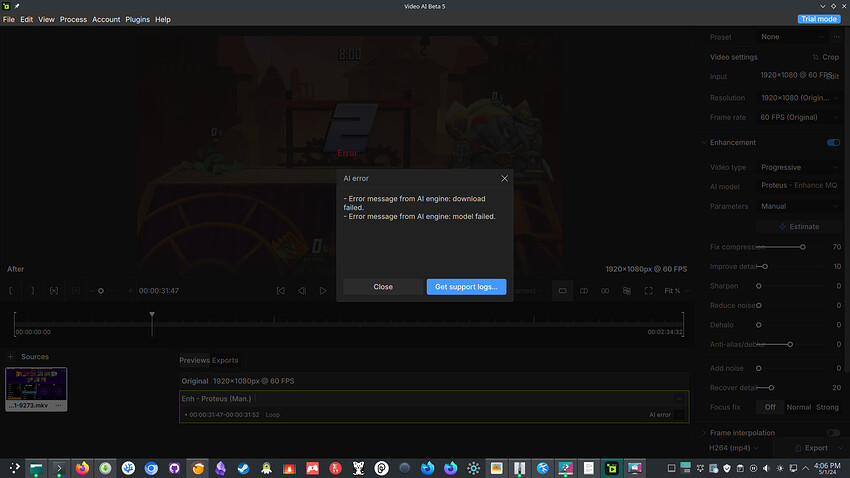Open the Video type dropdown
Image resolution: width=850 pixels, height=478 pixels.
tap(799, 167)
